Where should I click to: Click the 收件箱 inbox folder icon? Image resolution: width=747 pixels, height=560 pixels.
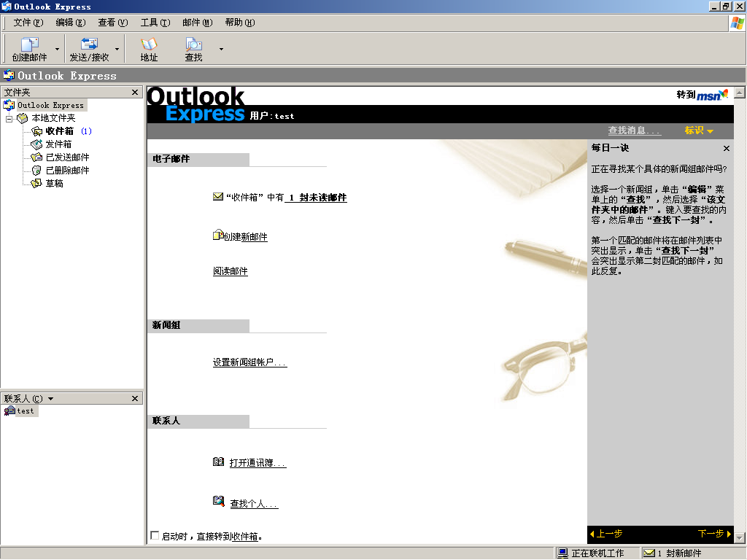coord(36,131)
